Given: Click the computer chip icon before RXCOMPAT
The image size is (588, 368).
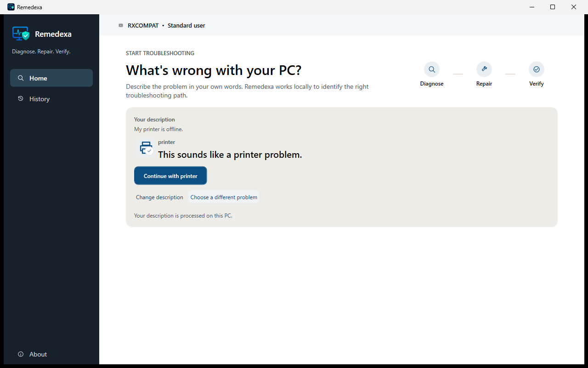Looking at the screenshot, I should pos(121,25).
